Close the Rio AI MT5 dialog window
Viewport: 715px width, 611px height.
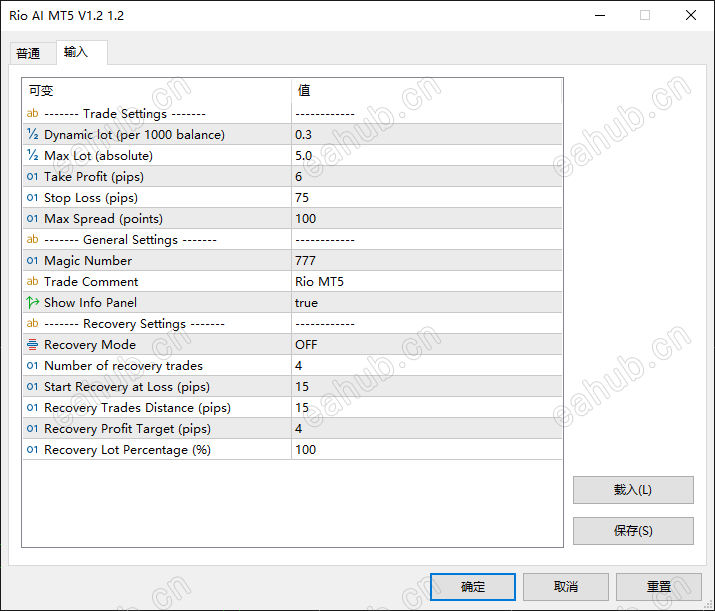(x=691, y=15)
